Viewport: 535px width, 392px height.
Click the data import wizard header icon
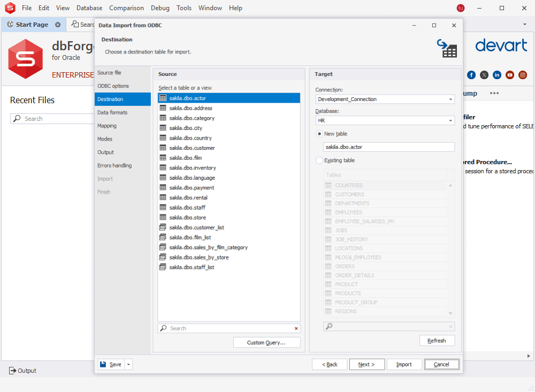447,49
